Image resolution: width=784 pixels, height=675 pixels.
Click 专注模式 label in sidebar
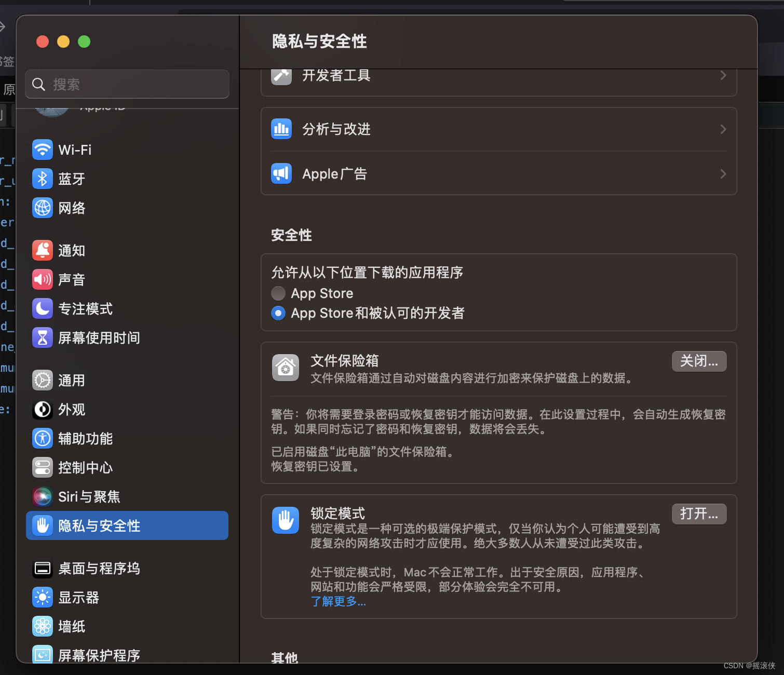click(x=85, y=309)
